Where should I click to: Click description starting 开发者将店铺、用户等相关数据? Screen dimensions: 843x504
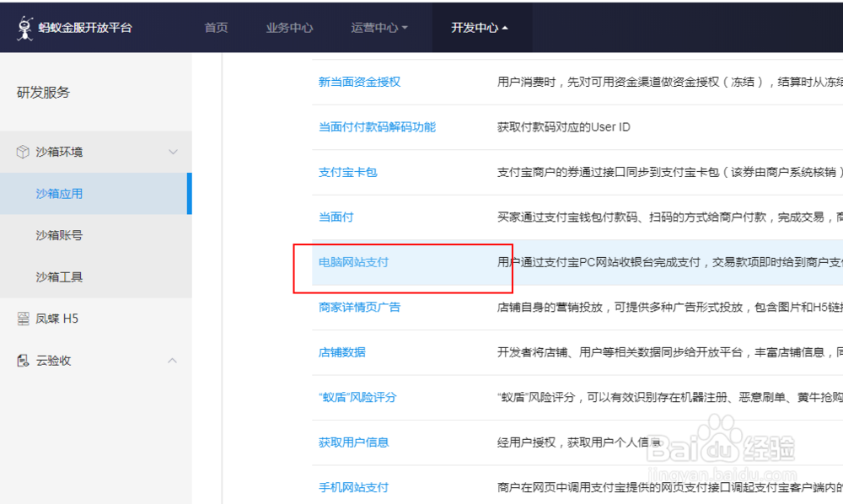[x=670, y=352]
